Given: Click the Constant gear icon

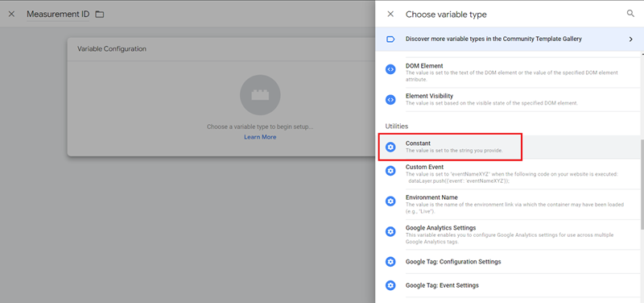Looking at the screenshot, I should pos(390,147).
